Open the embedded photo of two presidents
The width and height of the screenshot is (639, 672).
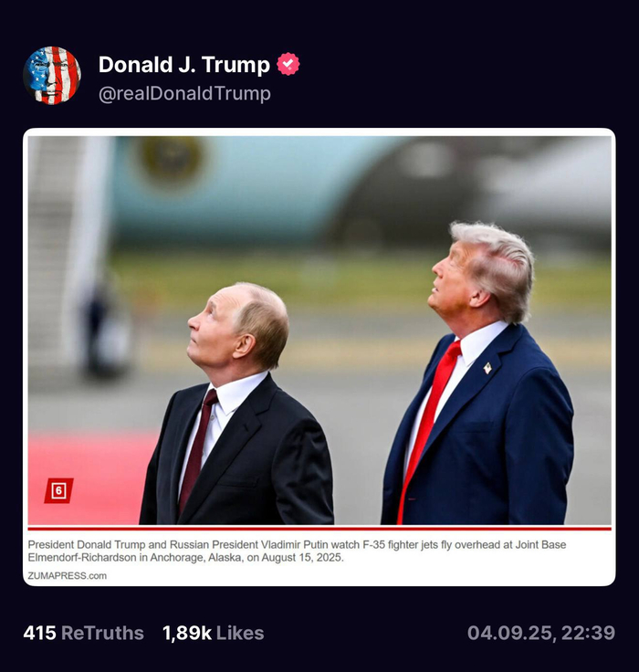click(x=319, y=331)
